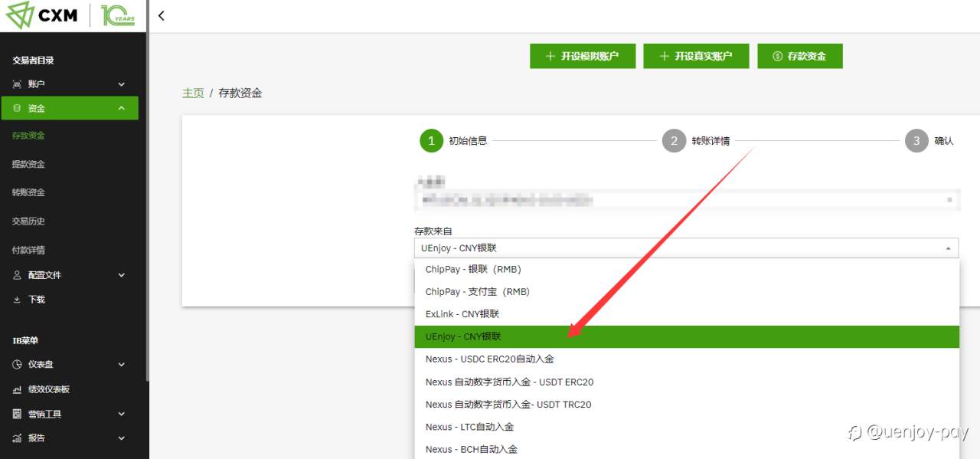Open the 存款来自 dropdown arrow
Screen dimensions: 980x459
point(948,248)
